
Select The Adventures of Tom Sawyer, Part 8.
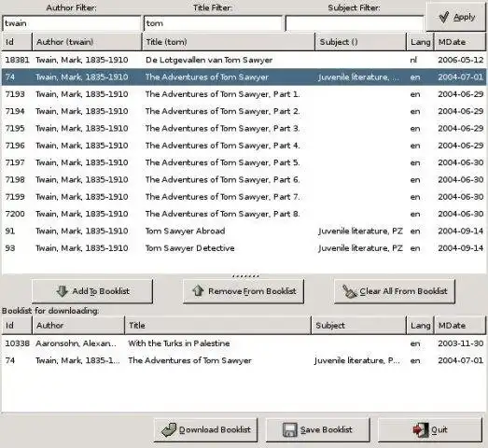coord(244,214)
